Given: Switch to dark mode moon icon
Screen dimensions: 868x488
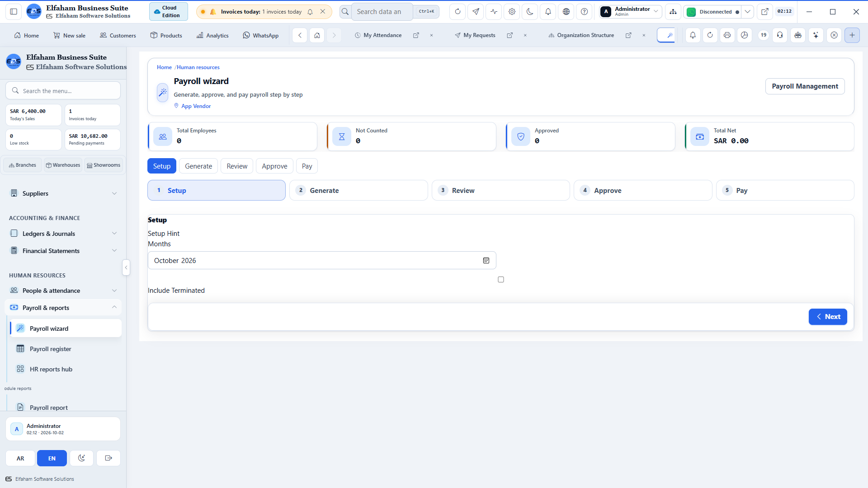Looking at the screenshot, I should click(530, 12).
